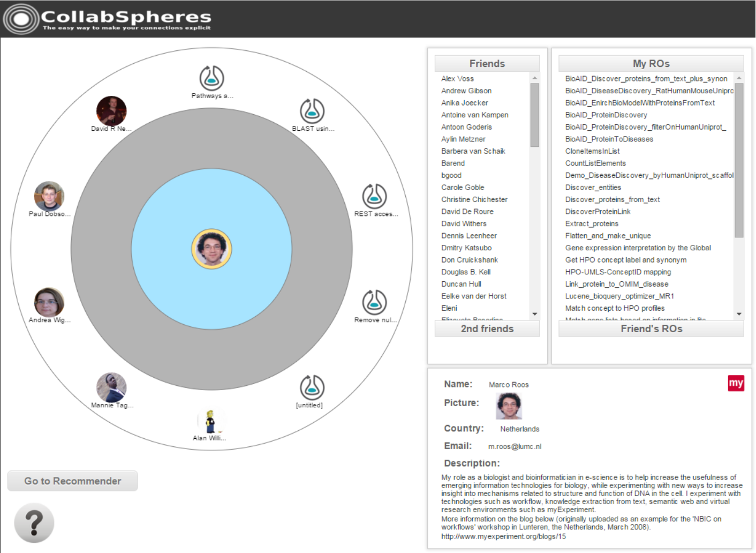The width and height of the screenshot is (756, 553).
Task: Select Don Cruickshank friend entry
Action: (470, 260)
